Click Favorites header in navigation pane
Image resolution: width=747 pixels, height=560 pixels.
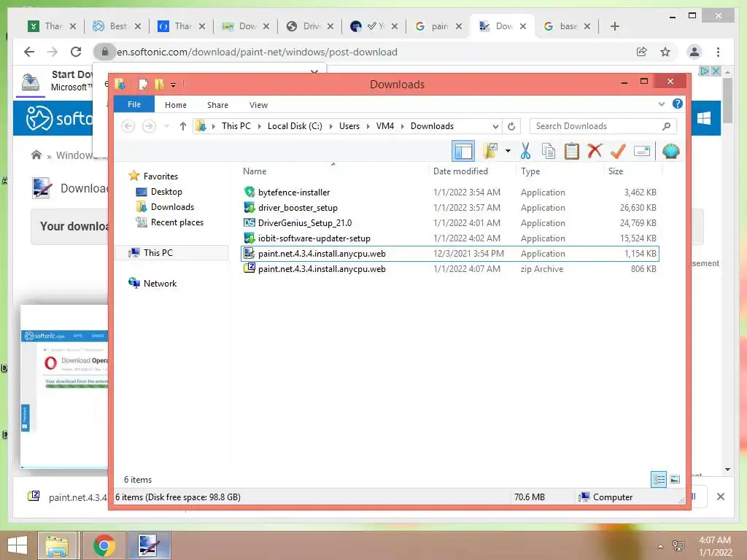[x=160, y=176]
